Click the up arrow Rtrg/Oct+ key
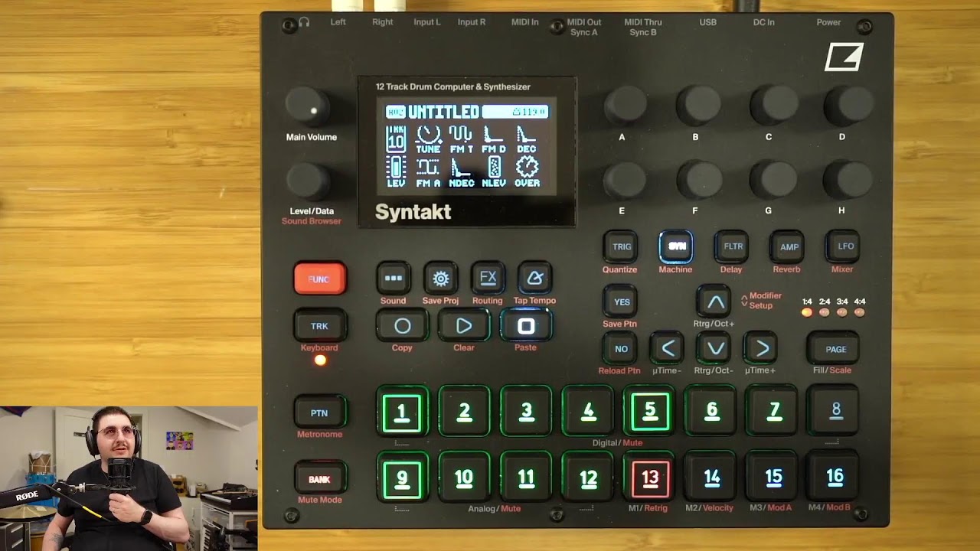Viewport: 980px width, 551px height. pyautogui.click(x=715, y=302)
